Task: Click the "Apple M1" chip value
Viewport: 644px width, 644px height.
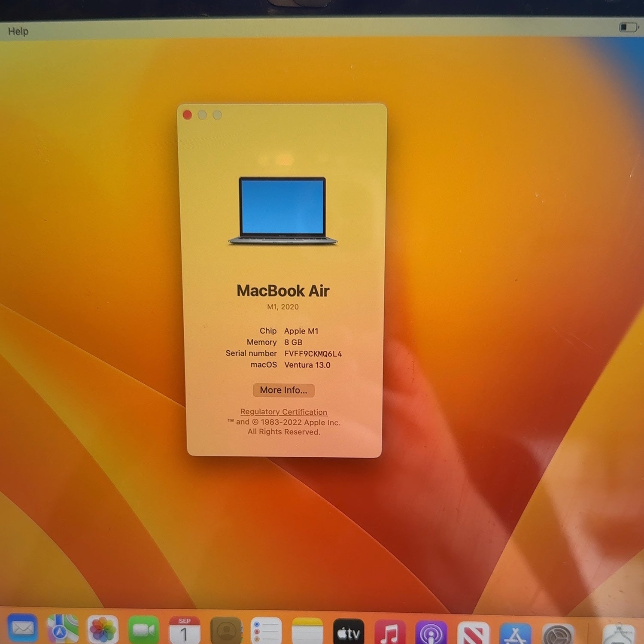Action: pyautogui.click(x=301, y=331)
